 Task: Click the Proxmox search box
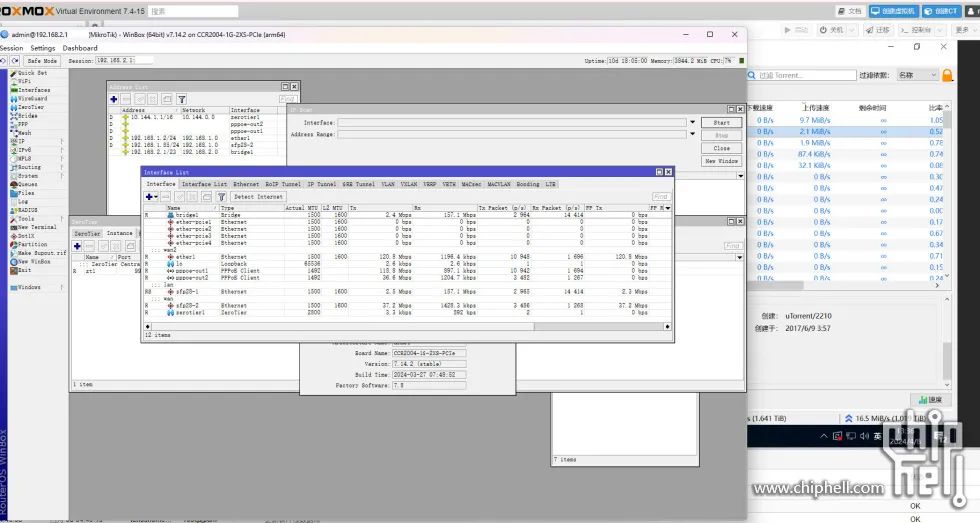193,11
